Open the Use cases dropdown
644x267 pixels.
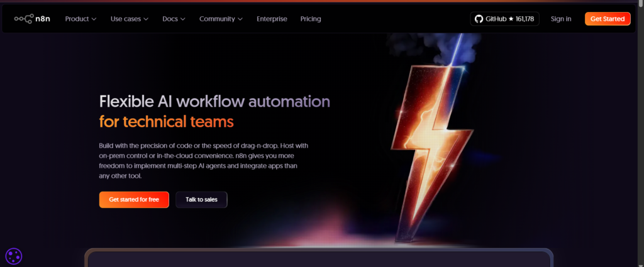point(129,19)
